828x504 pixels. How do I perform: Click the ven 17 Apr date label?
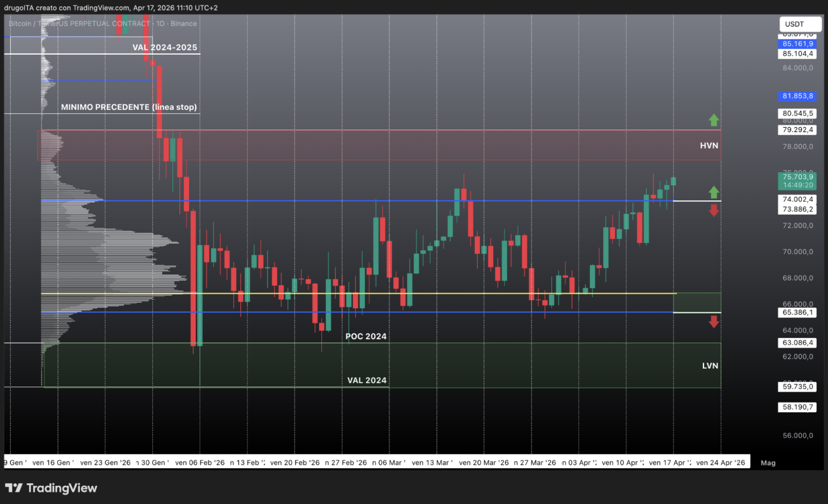pyautogui.click(x=670, y=463)
